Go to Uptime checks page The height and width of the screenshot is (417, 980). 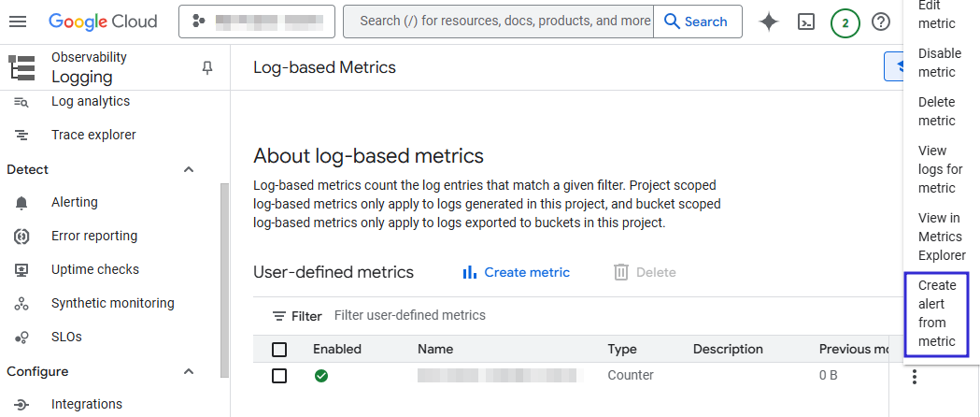click(x=95, y=270)
